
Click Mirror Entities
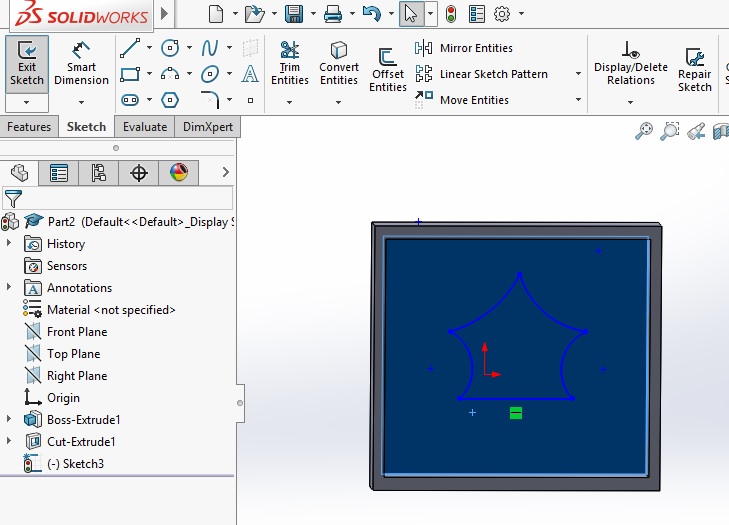pyautogui.click(x=464, y=48)
